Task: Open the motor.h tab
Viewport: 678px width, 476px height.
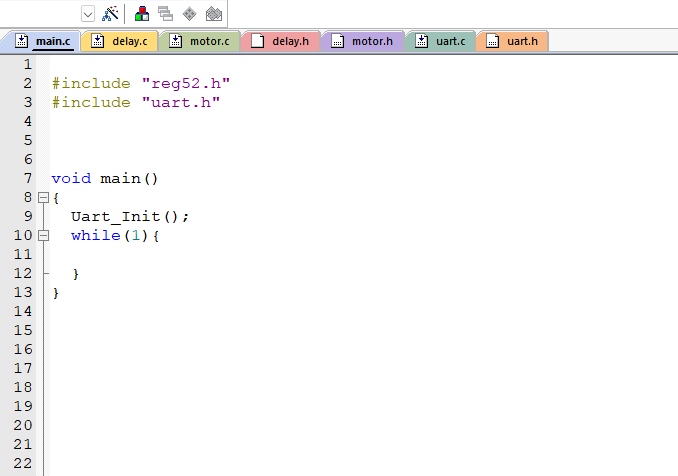Action: 362,41
